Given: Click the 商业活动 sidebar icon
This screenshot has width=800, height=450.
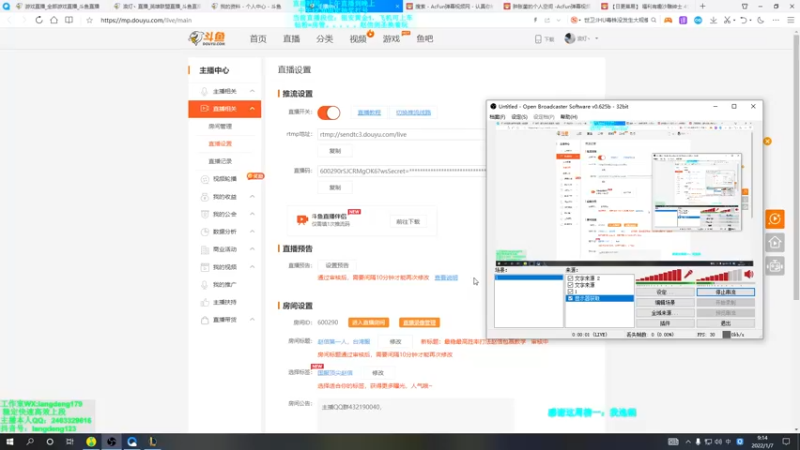Looking at the screenshot, I should click(205, 249).
